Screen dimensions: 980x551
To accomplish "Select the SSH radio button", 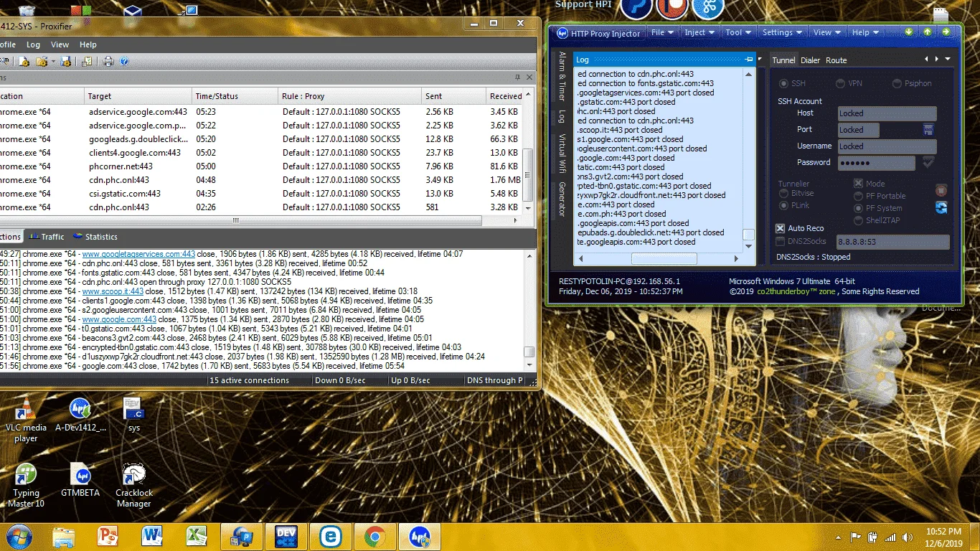I will 783,84.
